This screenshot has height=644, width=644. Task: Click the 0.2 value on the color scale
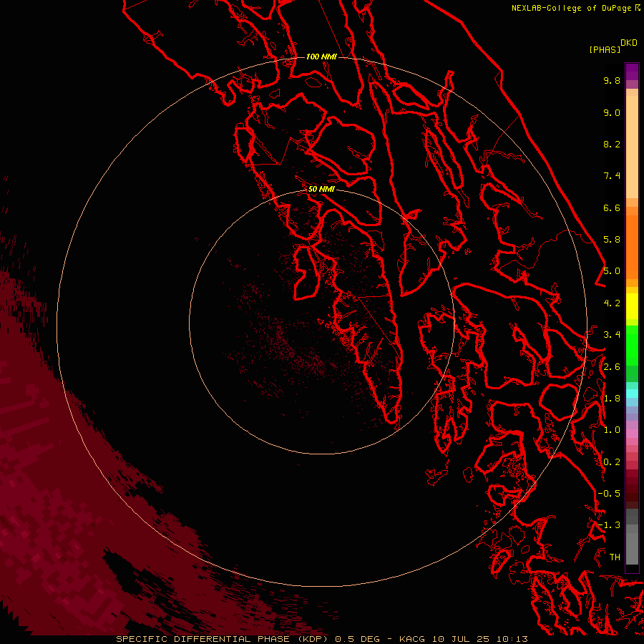coord(612,462)
